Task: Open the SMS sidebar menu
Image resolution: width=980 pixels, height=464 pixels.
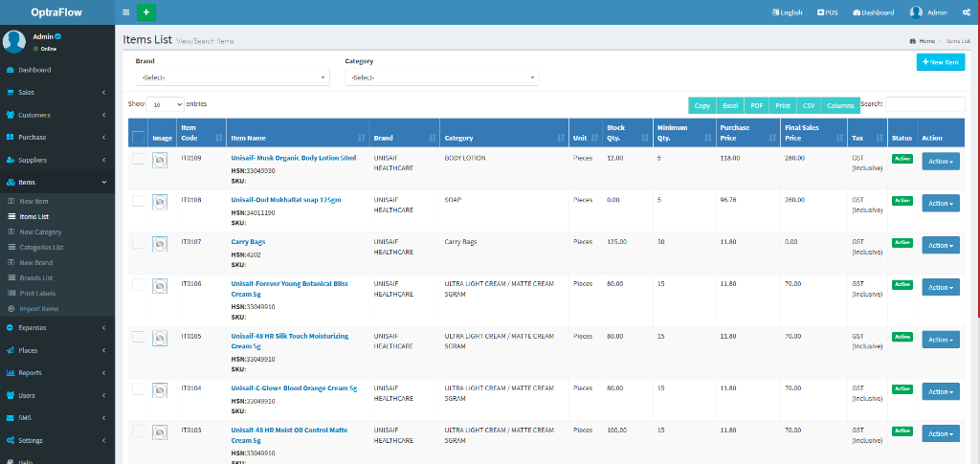Action: [x=57, y=418]
